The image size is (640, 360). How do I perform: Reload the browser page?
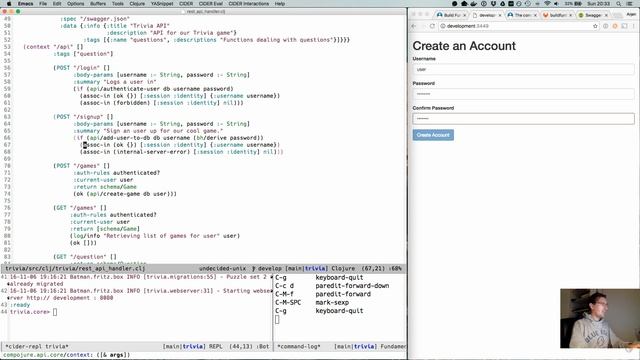click(432, 26)
